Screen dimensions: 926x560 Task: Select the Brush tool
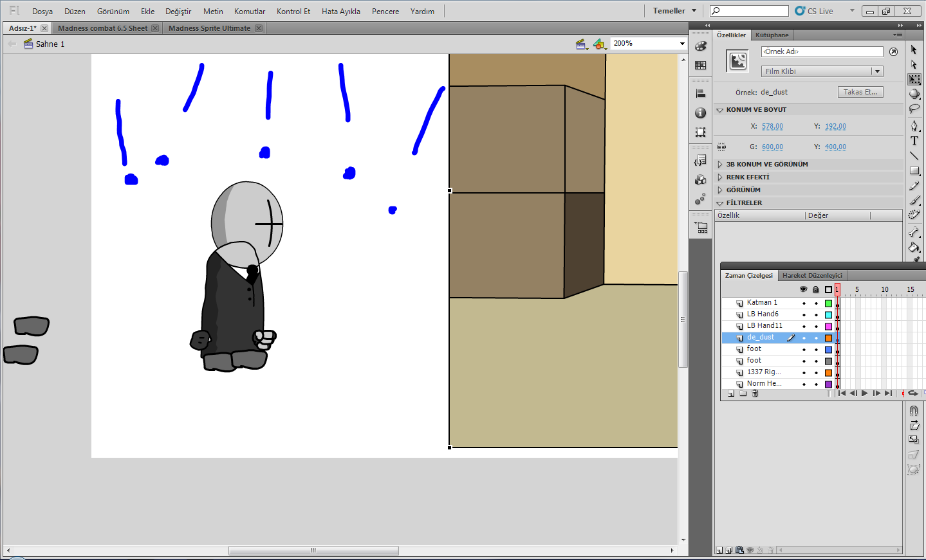[x=914, y=200]
